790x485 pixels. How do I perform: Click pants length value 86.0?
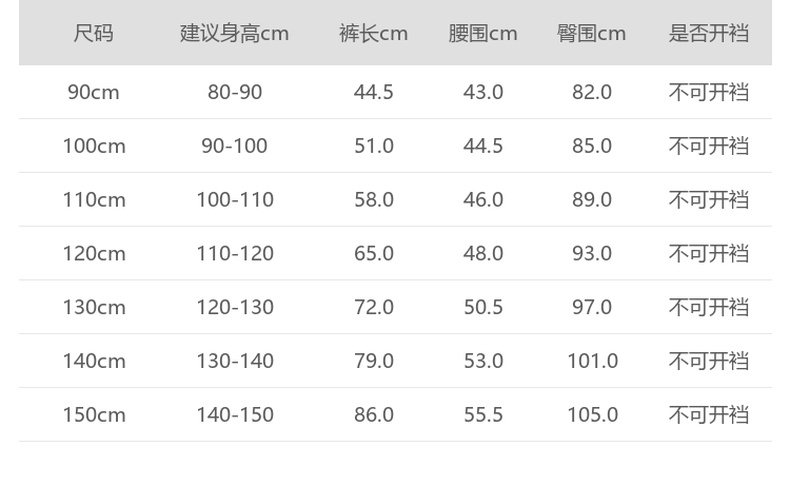point(373,414)
